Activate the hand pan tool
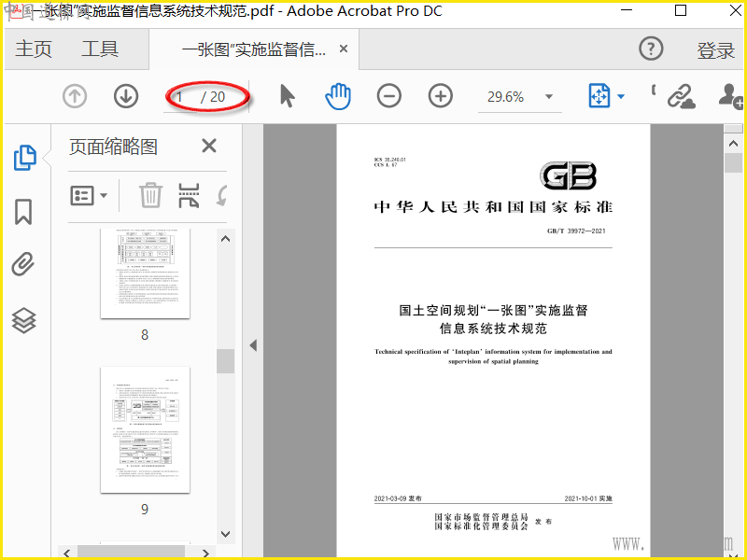Viewport: 747px width, 560px height. tap(338, 96)
